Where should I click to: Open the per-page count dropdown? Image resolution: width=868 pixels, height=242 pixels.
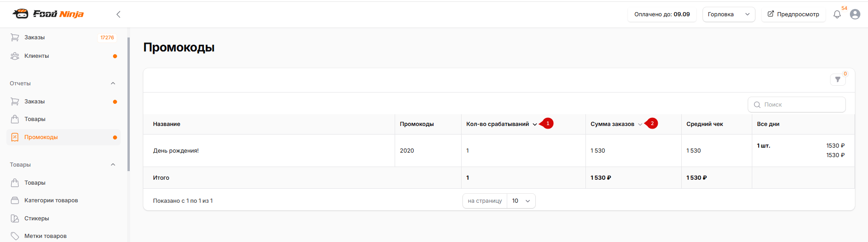click(x=521, y=201)
